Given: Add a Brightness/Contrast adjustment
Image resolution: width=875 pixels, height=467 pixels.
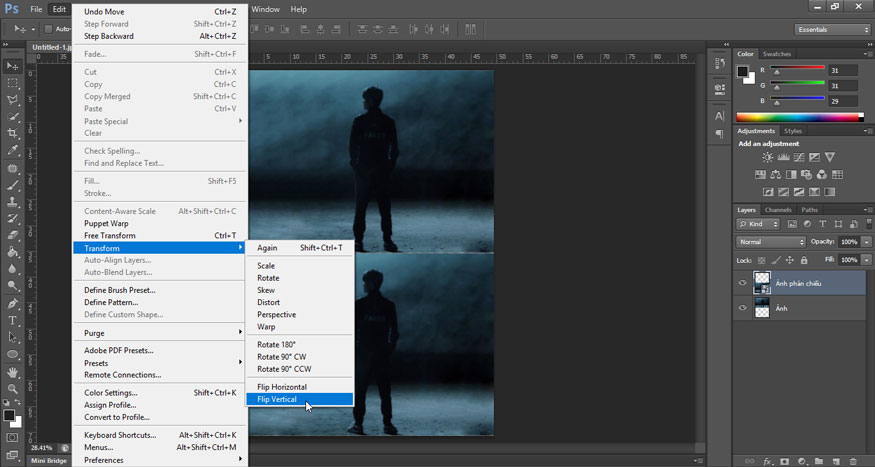Looking at the screenshot, I should 768,157.
